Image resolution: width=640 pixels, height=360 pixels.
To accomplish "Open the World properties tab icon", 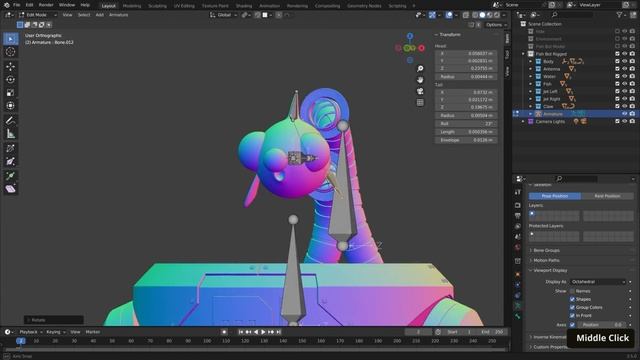I will pyautogui.click(x=518, y=247).
